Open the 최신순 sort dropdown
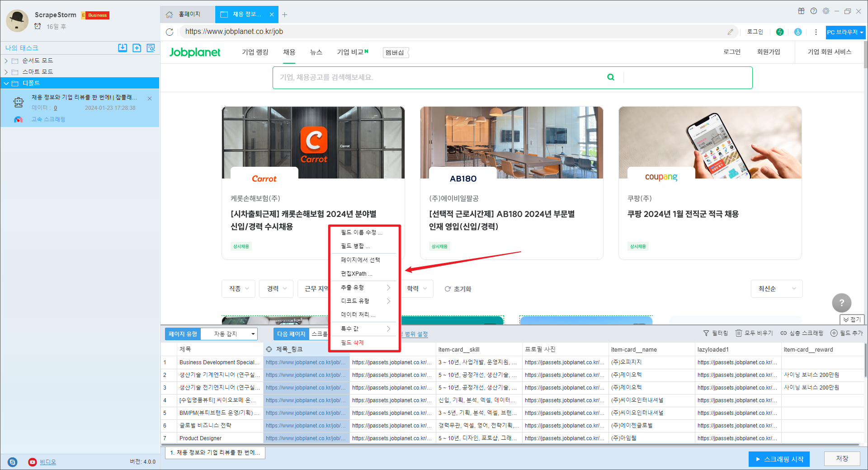The width and height of the screenshot is (868, 470). pyautogui.click(x=777, y=289)
